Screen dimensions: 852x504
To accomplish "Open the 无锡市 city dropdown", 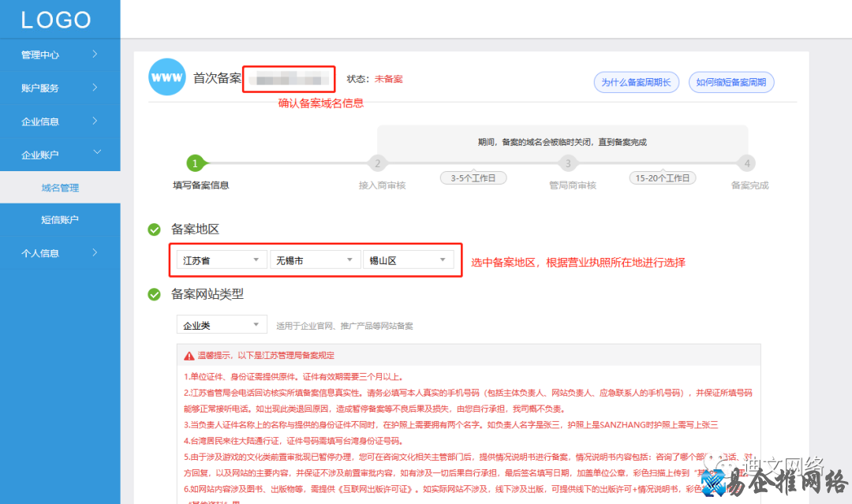I will coord(315,259).
